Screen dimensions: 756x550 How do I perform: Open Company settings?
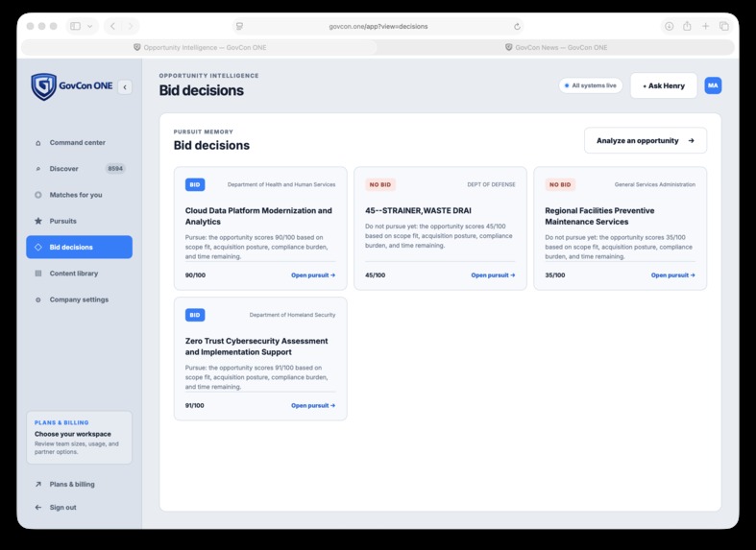click(x=79, y=299)
